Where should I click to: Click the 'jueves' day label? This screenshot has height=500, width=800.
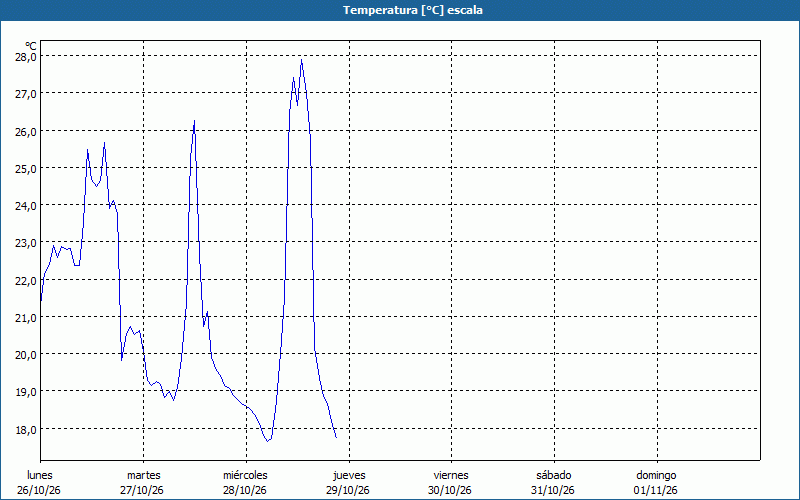coord(349,475)
